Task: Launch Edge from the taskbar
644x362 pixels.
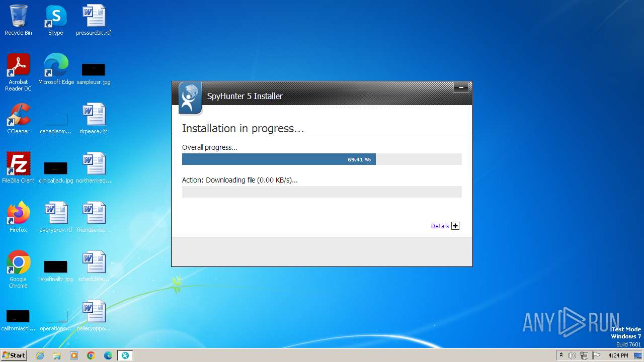Action: click(108, 355)
